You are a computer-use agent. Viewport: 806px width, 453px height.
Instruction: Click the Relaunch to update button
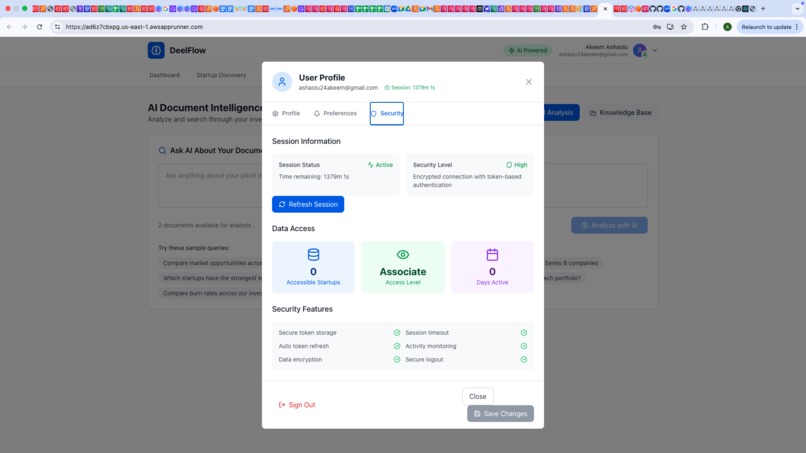click(x=770, y=27)
